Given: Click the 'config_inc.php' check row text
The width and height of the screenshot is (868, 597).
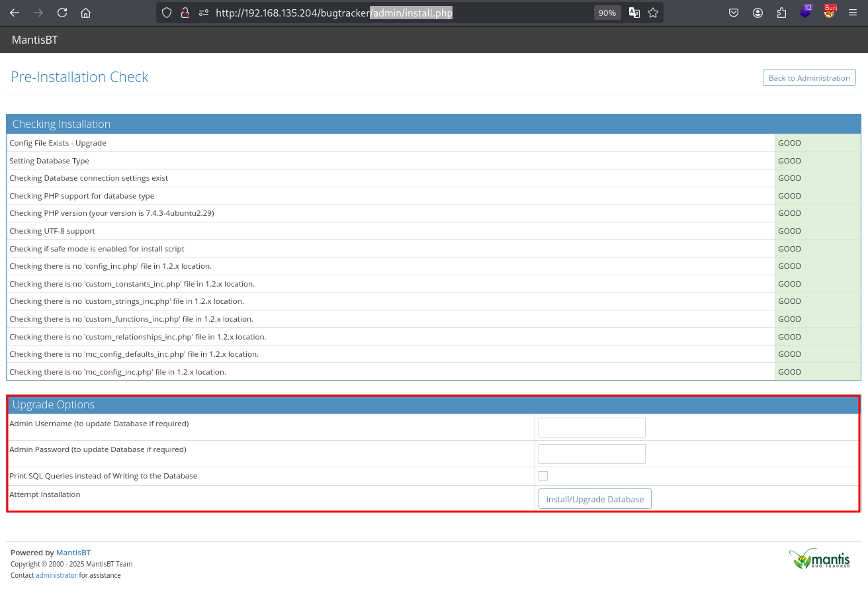Looking at the screenshot, I should coord(110,266).
